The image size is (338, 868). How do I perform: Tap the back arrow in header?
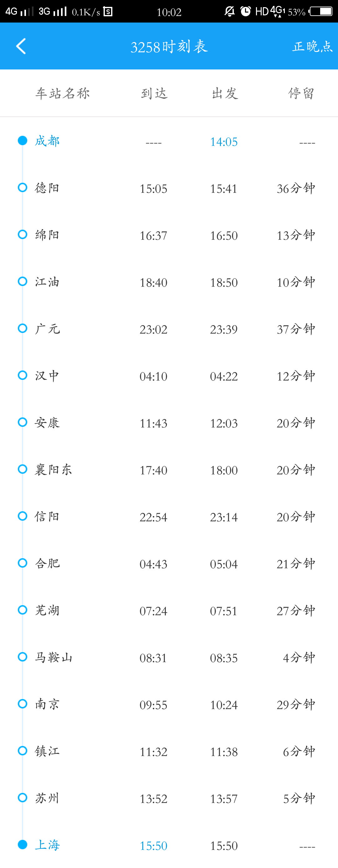pyautogui.click(x=21, y=46)
